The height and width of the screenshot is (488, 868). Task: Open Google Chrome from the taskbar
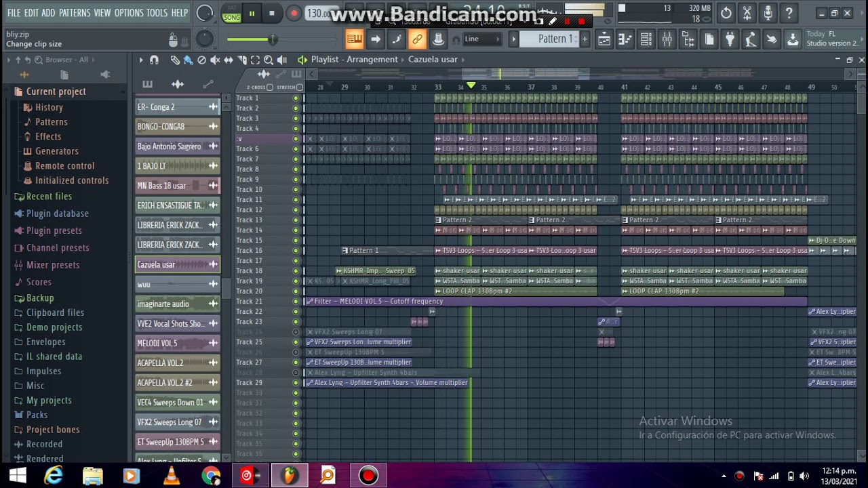click(211, 476)
